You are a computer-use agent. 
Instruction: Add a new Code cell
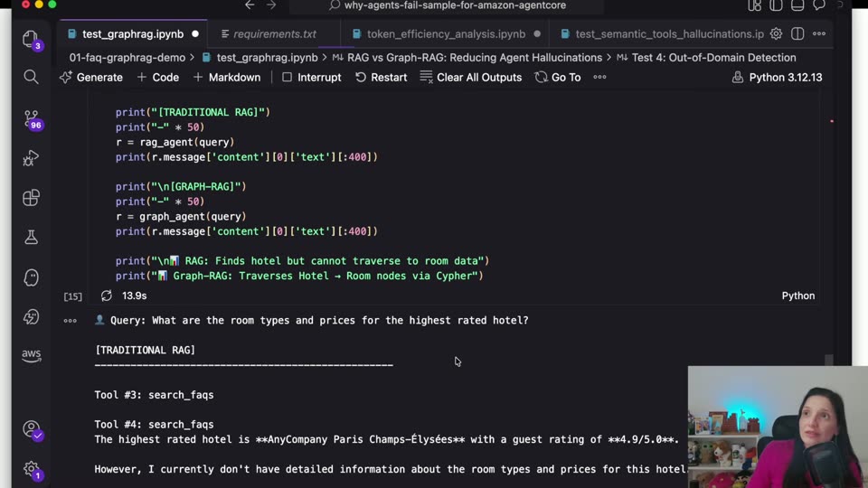[158, 78]
